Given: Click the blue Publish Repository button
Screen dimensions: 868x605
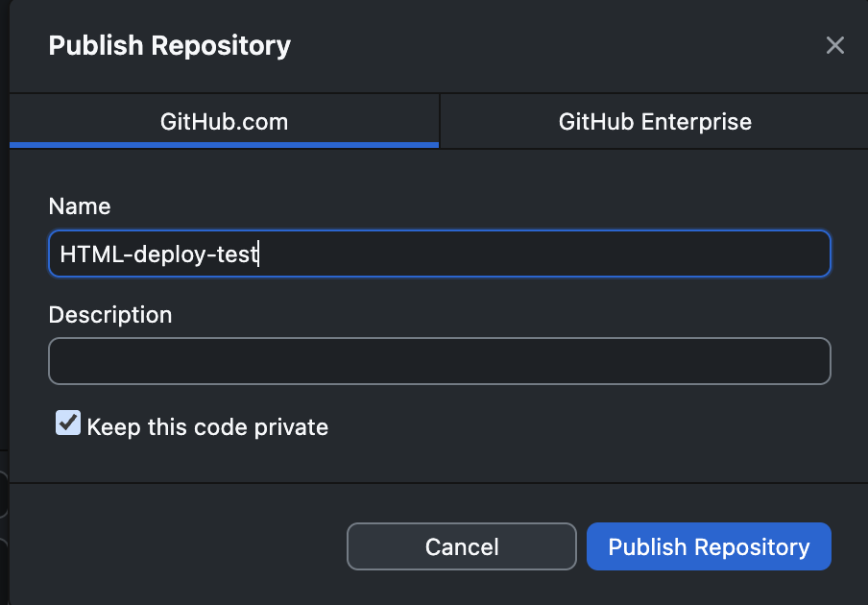Looking at the screenshot, I should pos(709,547).
